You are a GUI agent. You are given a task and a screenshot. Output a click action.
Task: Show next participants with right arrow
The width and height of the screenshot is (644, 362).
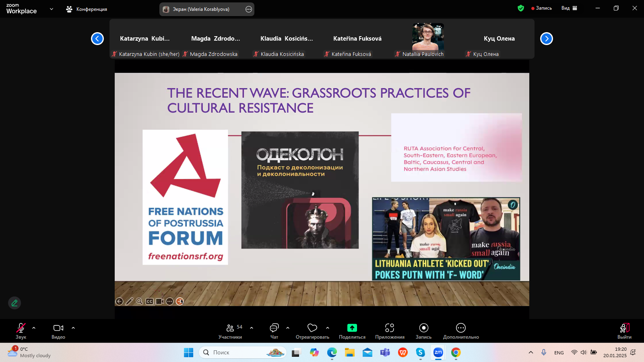click(546, 39)
